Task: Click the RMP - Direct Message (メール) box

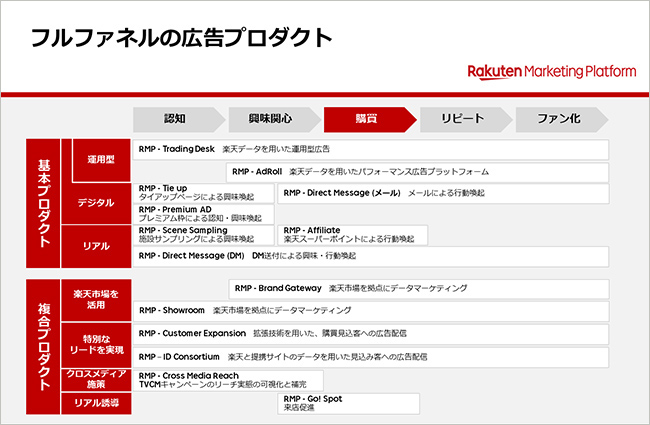Action: point(443,193)
